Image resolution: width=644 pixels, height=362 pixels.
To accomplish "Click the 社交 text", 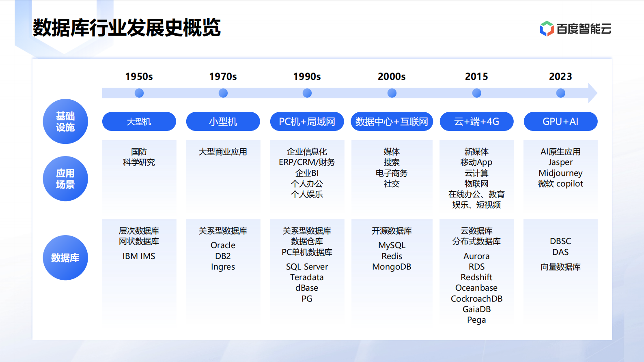I will point(392,184).
